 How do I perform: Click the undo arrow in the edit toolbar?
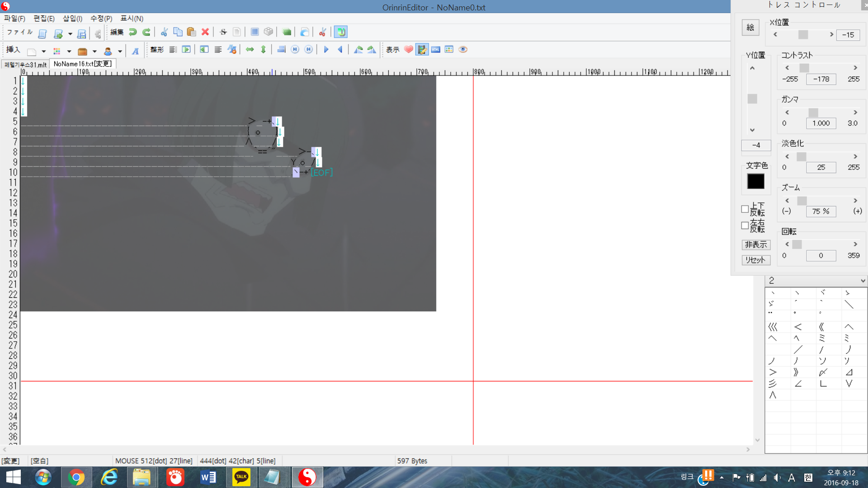pyautogui.click(x=132, y=32)
